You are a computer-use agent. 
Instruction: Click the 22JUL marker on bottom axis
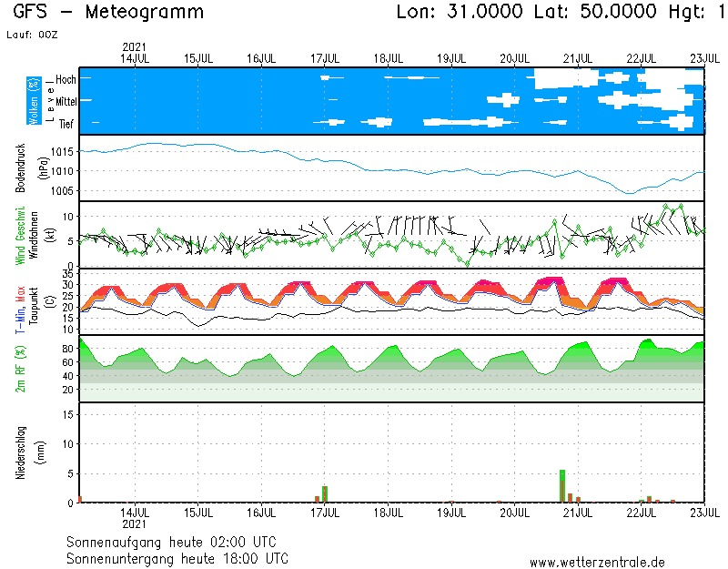pos(642,513)
